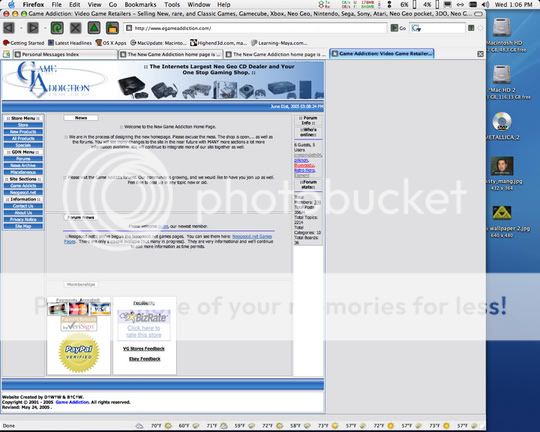
Task: Open the search engine dropdown in the search box
Action: coord(416,28)
